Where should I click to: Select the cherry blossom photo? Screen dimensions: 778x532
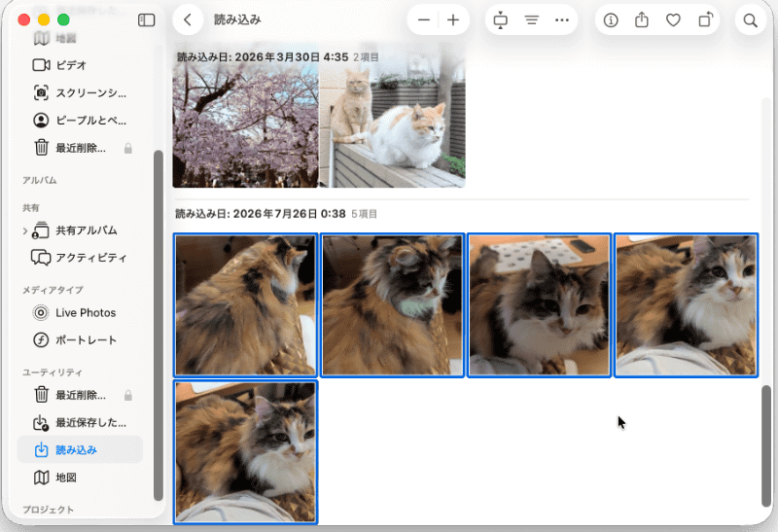245,119
